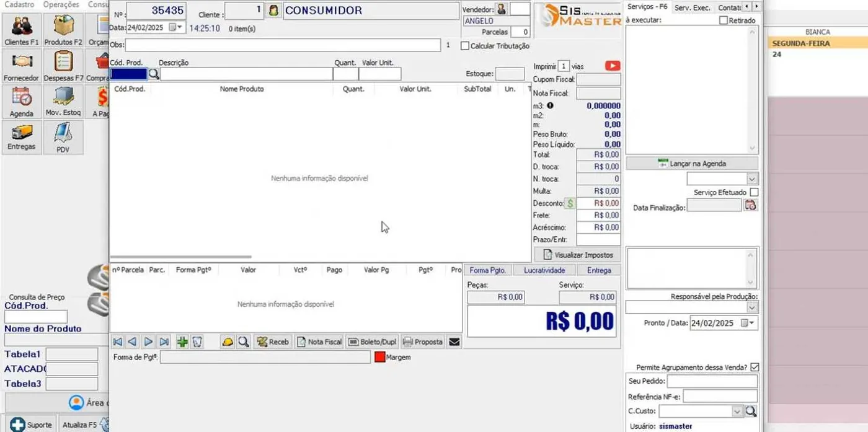
Task: Click trash bin delete icon
Action: tap(197, 342)
